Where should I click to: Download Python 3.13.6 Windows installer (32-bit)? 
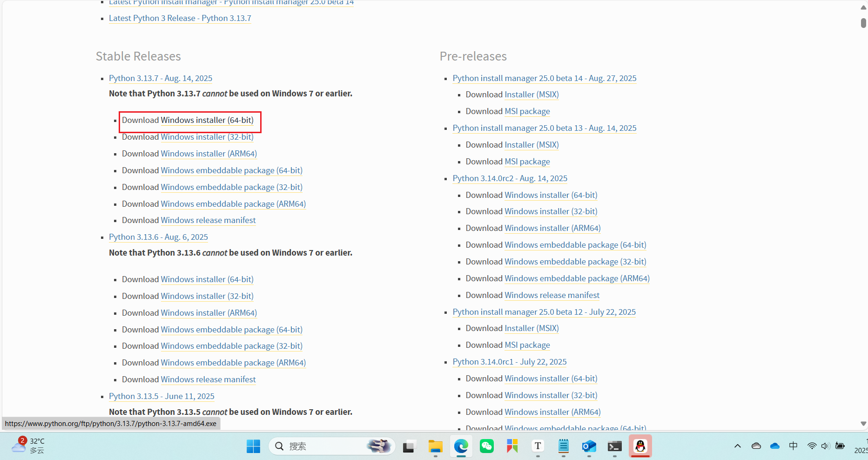coord(207,296)
